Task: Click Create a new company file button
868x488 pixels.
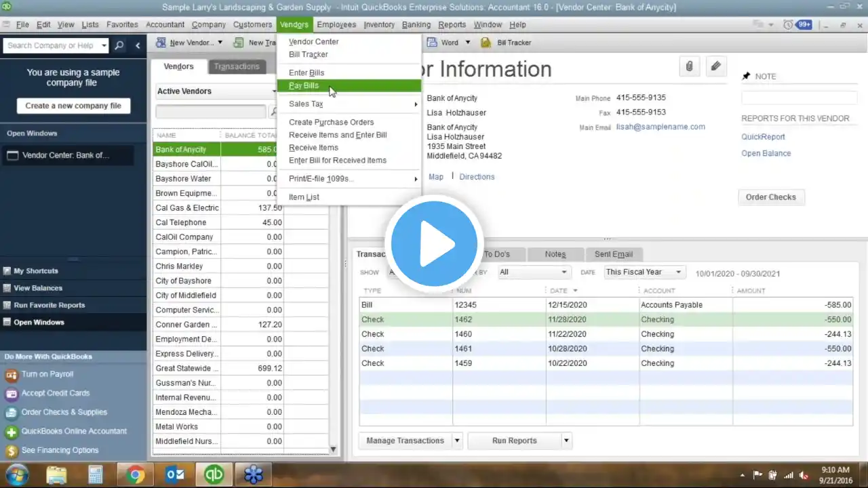Action: pos(73,106)
